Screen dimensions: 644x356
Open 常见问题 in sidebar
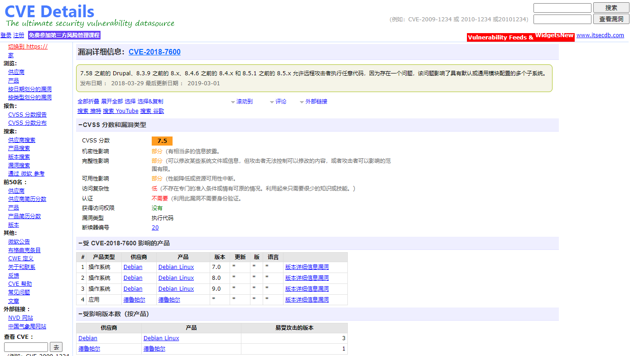pos(19,293)
